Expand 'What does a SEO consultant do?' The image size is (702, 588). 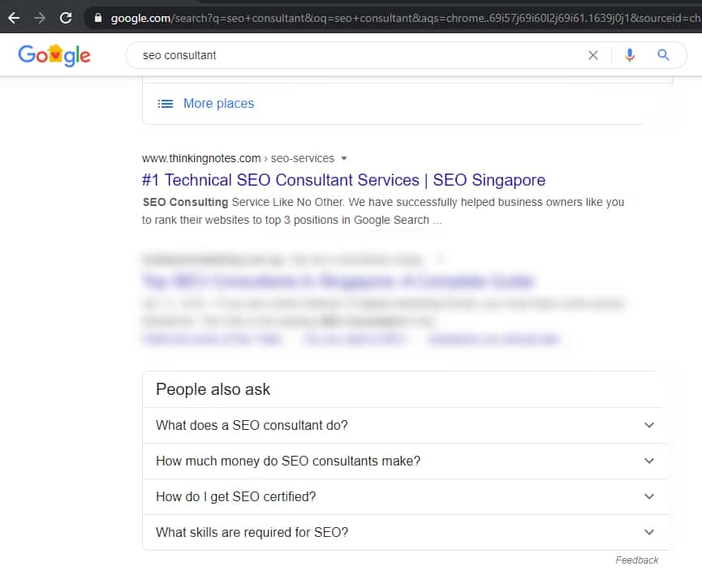click(x=405, y=425)
